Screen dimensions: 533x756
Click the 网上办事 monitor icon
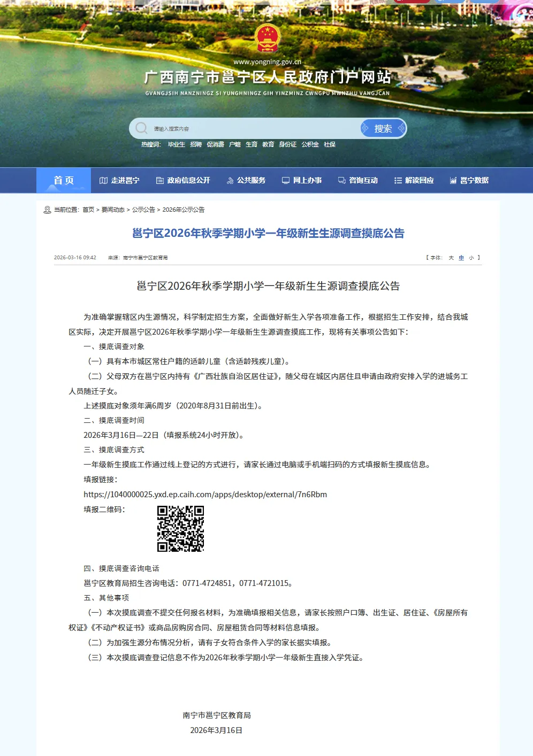[x=286, y=181]
